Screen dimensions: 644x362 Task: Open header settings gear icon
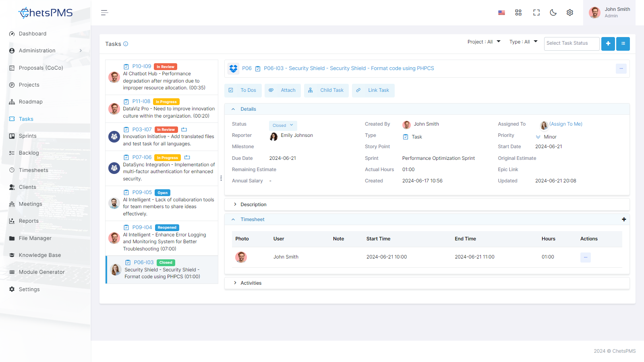pos(570,12)
